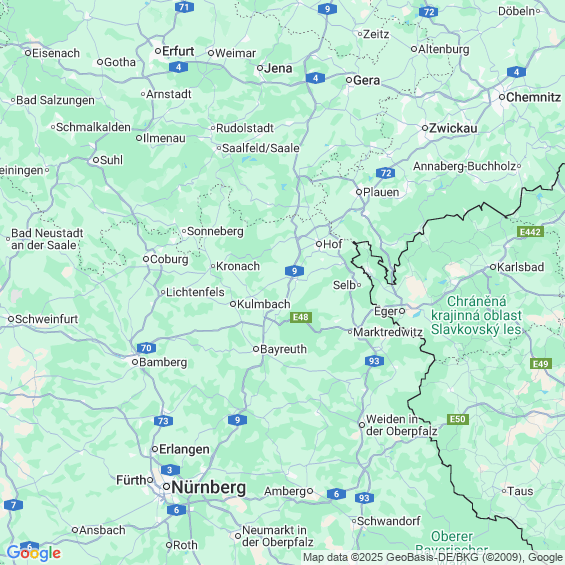Select the Bayreuth city marker

[256, 349]
